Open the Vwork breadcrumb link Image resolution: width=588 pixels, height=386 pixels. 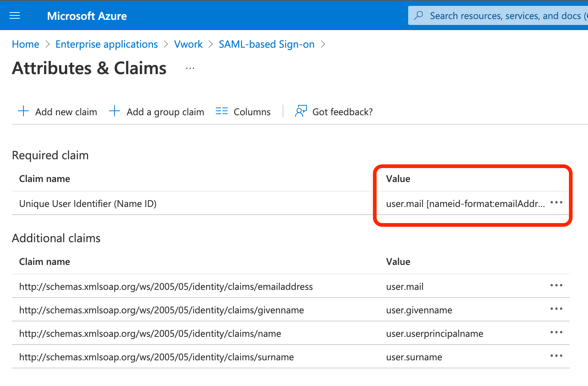tap(188, 44)
